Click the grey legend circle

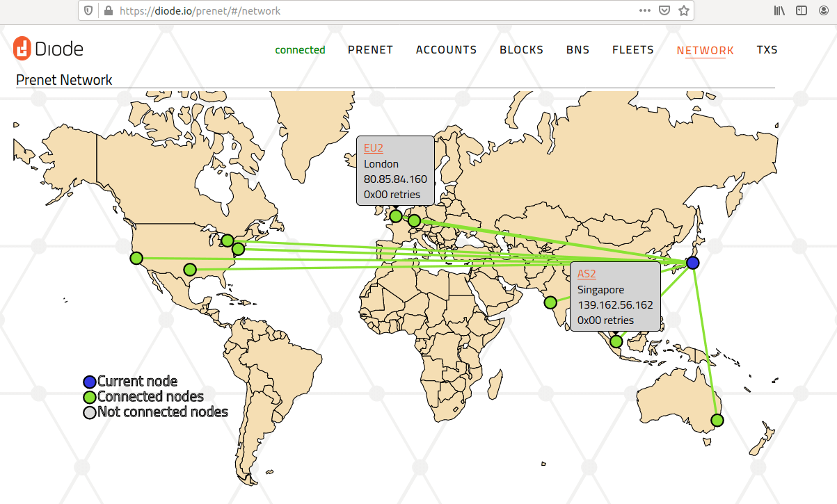click(90, 412)
